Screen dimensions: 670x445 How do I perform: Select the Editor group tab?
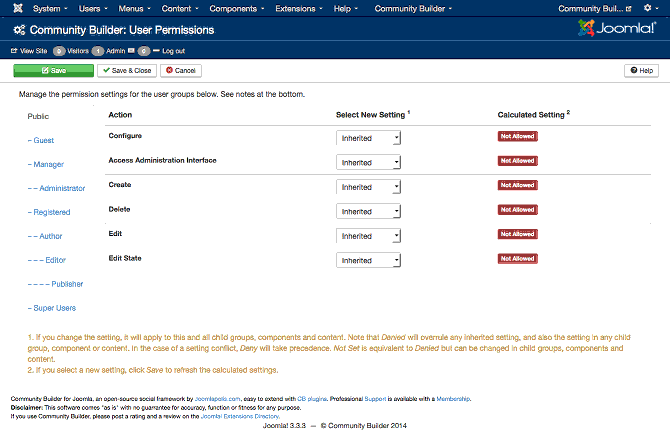click(47, 260)
